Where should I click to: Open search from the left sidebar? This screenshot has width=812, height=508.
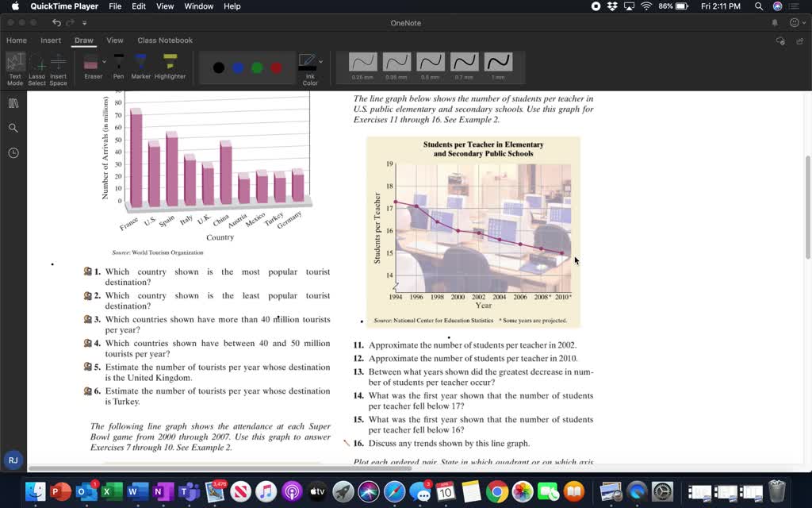[x=13, y=128]
